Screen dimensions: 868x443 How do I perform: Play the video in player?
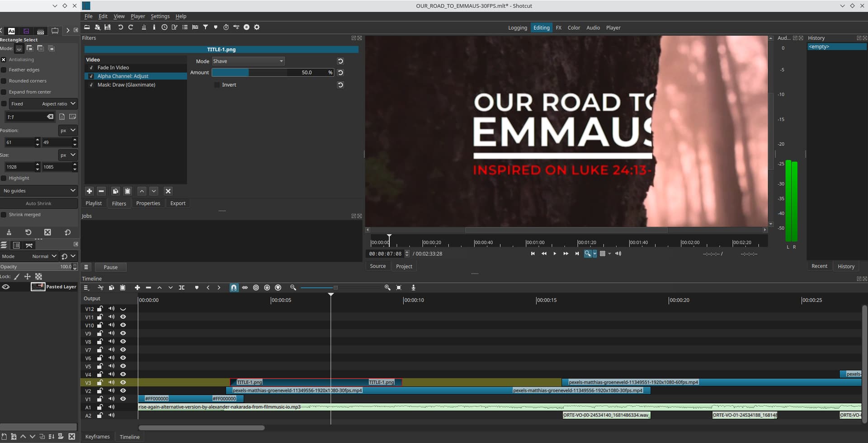click(555, 254)
